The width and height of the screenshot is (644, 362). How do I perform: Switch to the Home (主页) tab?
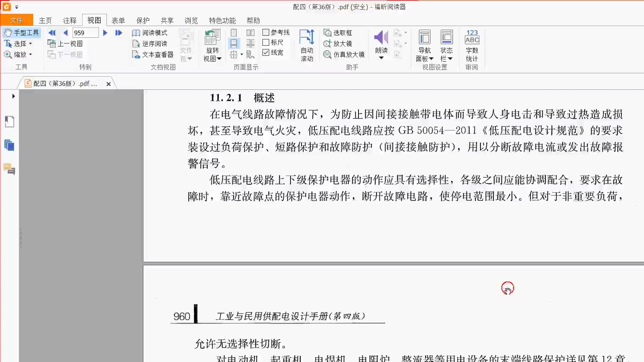pyautogui.click(x=45, y=21)
